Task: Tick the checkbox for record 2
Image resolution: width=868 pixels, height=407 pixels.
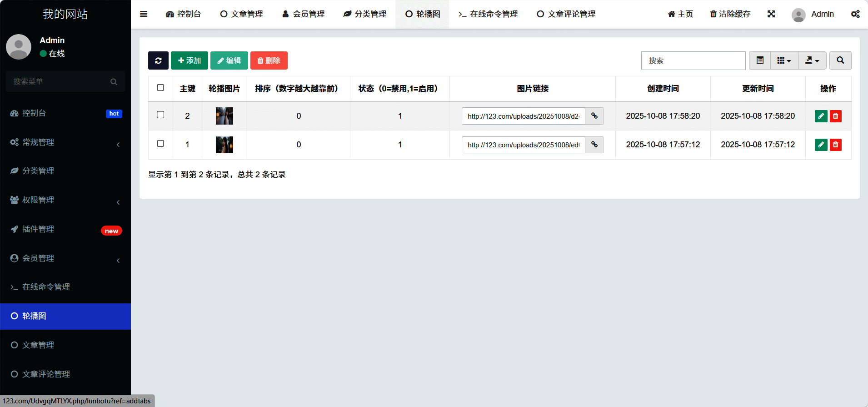Action: pos(160,115)
